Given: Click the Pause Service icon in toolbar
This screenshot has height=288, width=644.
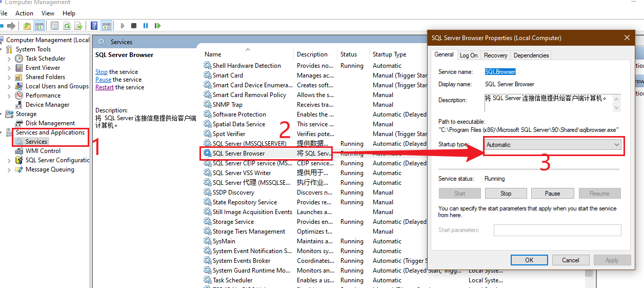Looking at the screenshot, I should tap(146, 26).
